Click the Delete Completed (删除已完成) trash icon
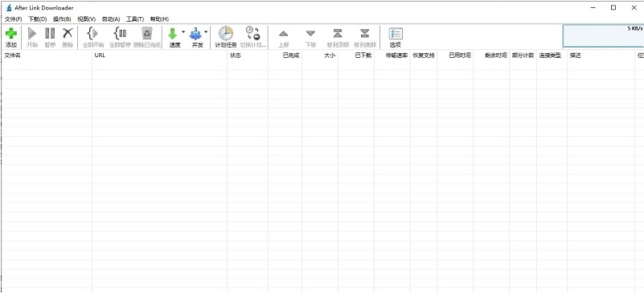 [x=146, y=33]
